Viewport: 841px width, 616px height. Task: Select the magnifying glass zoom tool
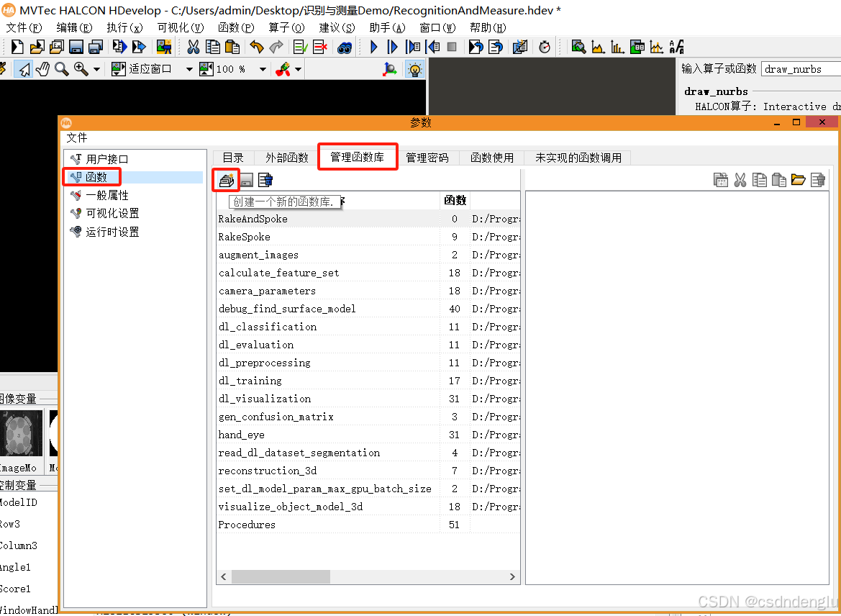62,68
